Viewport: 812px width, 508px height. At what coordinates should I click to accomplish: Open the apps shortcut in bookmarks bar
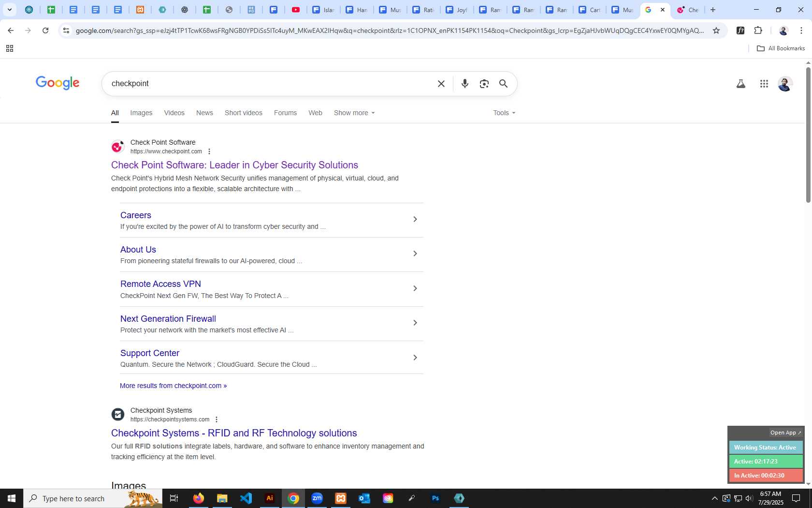tap(10, 48)
